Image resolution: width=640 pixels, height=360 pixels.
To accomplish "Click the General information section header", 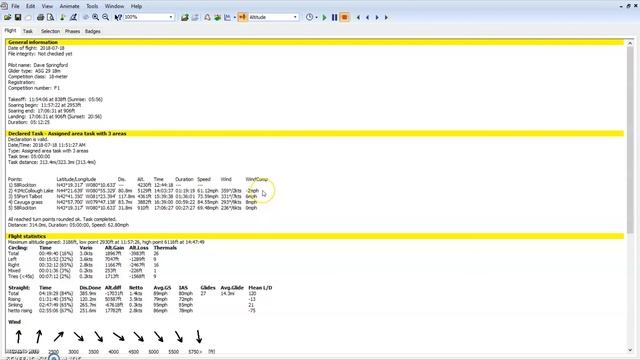I will point(315,42).
